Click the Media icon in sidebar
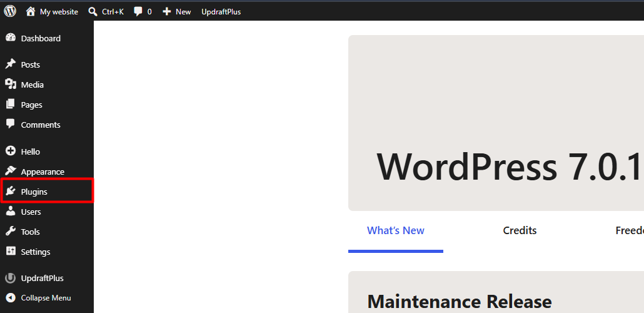The width and height of the screenshot is (644, 313). [x=10, y=85]
